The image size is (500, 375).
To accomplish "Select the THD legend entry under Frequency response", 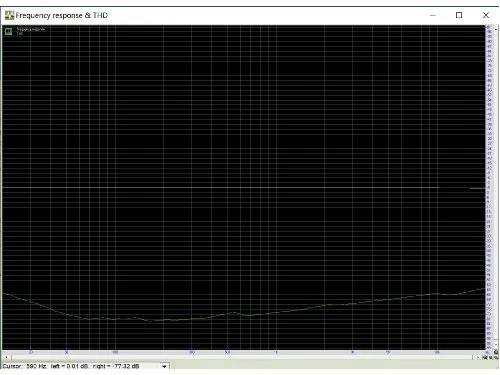I will (x=20, y=33).
